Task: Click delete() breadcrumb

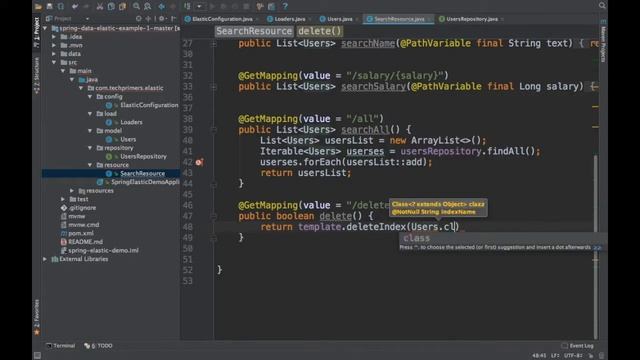Action: tap(320, 31)
